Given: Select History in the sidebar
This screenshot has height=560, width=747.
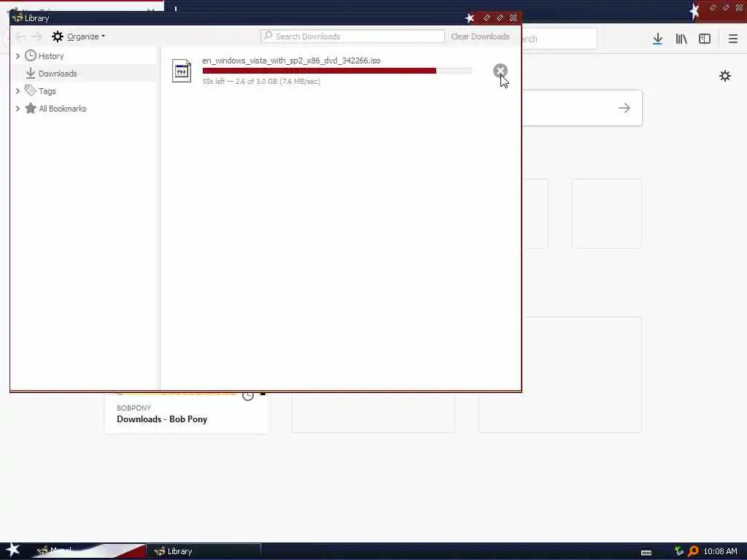Looking at the screenshot, I should click(50, 56).
